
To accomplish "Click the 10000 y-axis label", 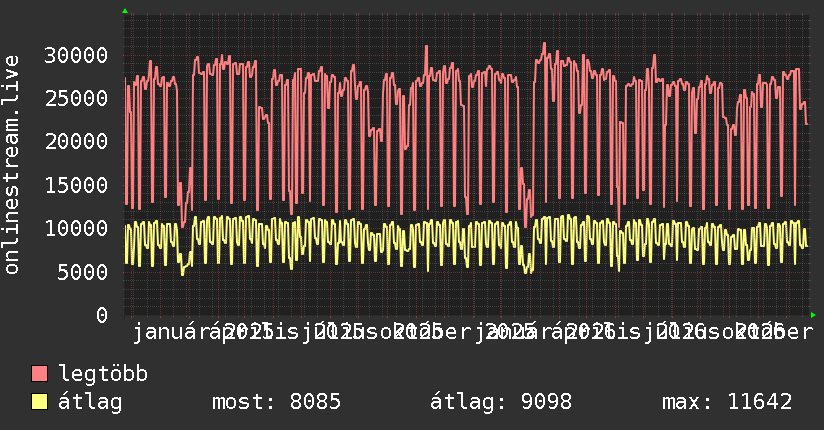I will 76,228.
